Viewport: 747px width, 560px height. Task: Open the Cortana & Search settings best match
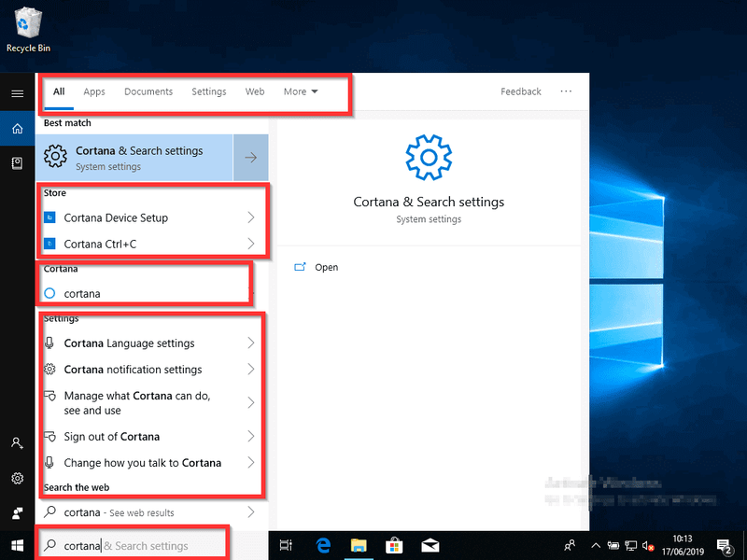134,157
